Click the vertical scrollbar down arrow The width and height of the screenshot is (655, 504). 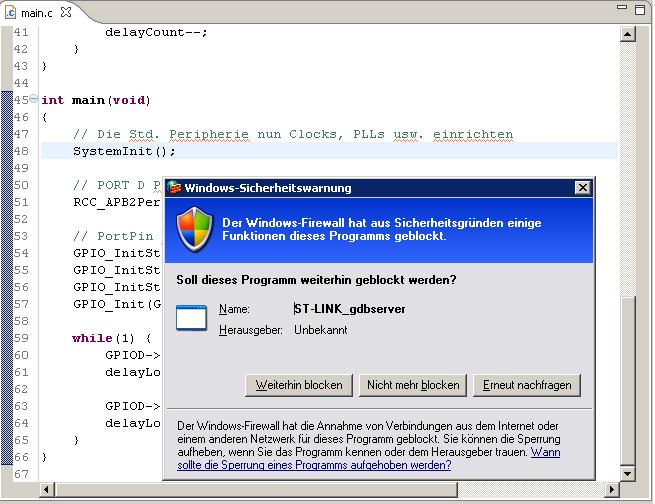[628, 474]
